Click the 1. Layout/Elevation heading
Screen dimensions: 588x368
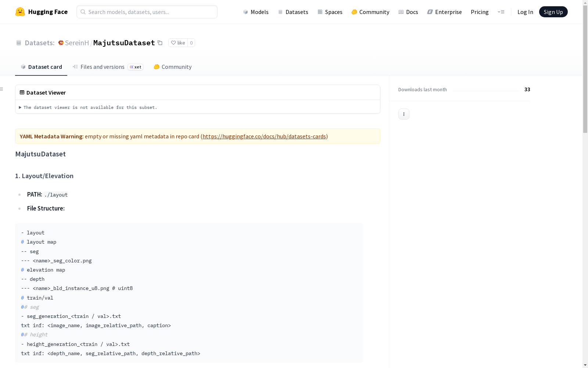pyautogui.click(x=44, y=176)
